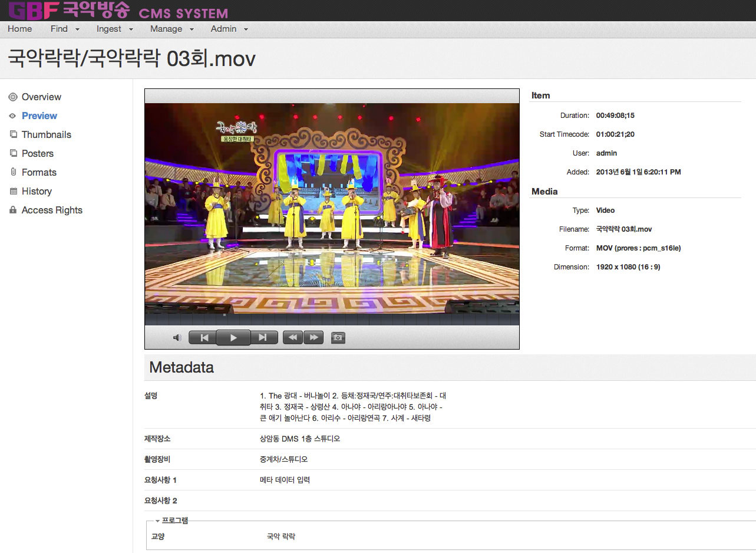Click the 교양 value 국악 락락
The width and height of the screenshot is (756, 553).
pos(281,536)
